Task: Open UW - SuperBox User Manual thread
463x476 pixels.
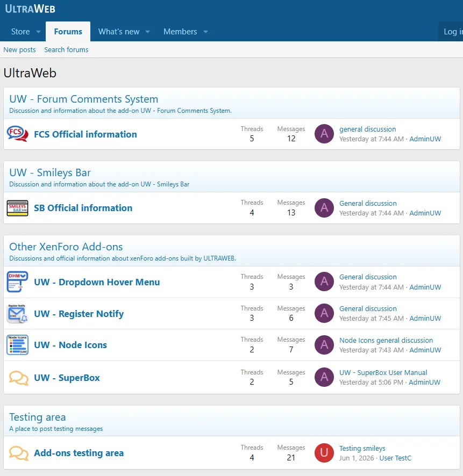Action: point(383,372)
